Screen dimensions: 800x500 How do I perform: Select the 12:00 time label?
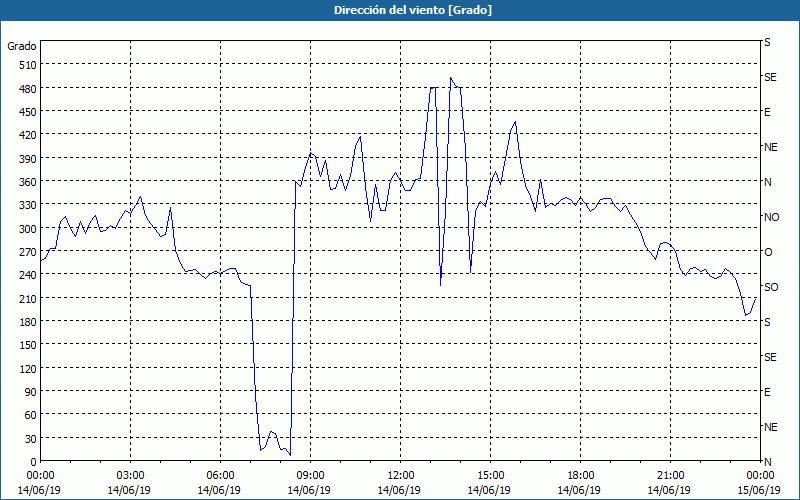tap(401, 476)
